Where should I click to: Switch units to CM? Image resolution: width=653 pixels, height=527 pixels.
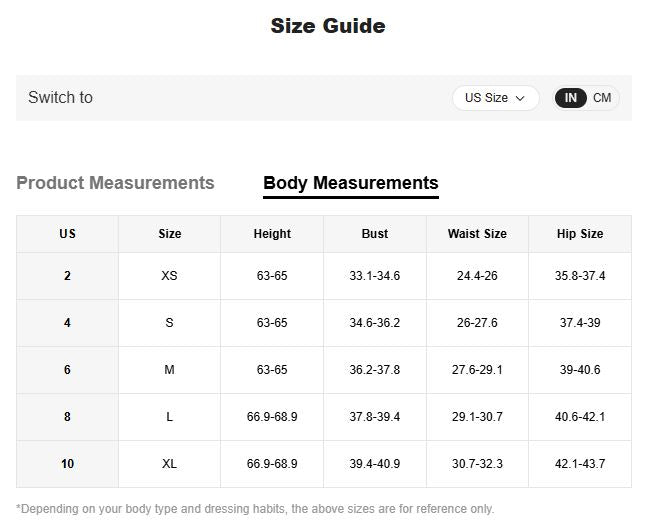click(x=602, y=98)
